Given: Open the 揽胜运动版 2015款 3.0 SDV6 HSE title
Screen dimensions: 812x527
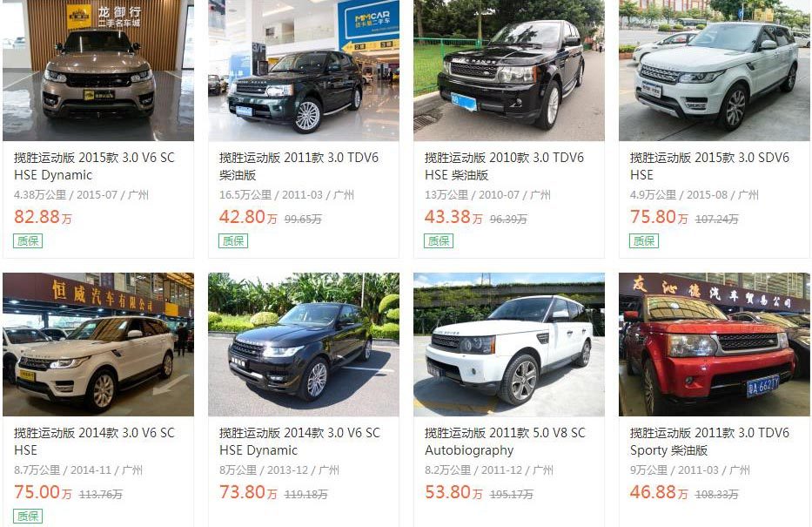Looking at the screenshot, I should pos(709,166).
